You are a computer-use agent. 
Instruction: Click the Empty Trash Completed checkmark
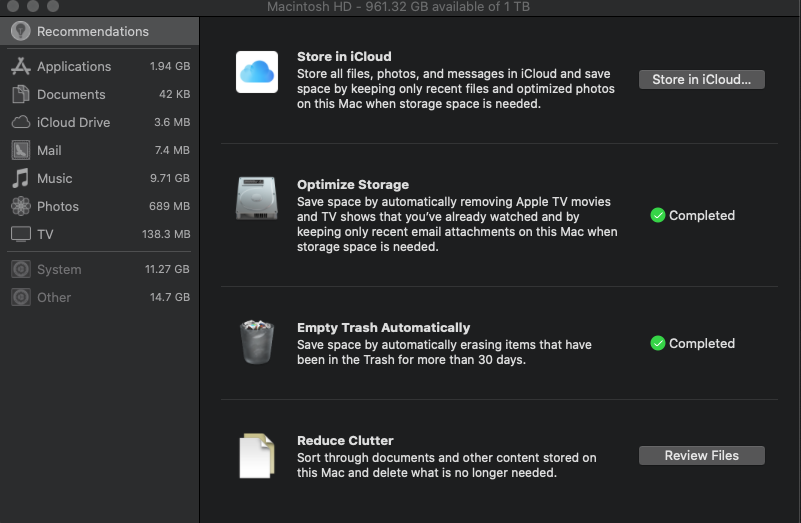pyautogui.click(x=657, y=343)
